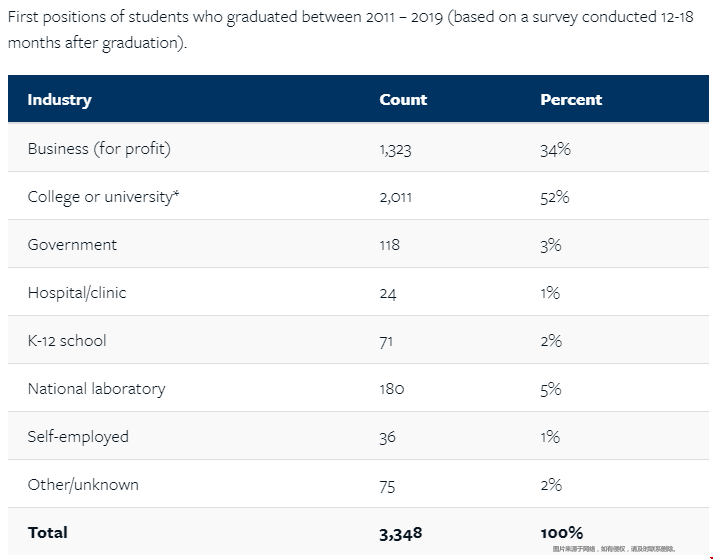Select the K-12 school cell
This screenshot has height=559, width=713.
click(x=67, y=341)
